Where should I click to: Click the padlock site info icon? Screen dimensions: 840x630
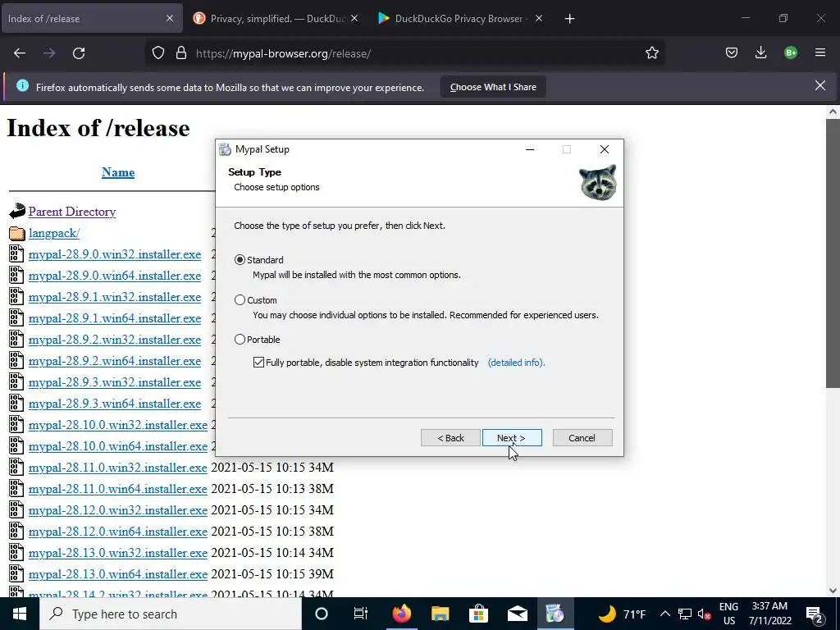[181, 53]
